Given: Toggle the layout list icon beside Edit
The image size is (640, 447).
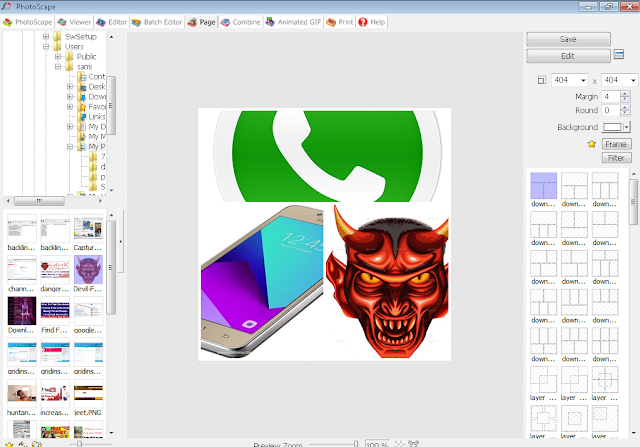Looking at the screenshot, I should (x=619, y=54).
